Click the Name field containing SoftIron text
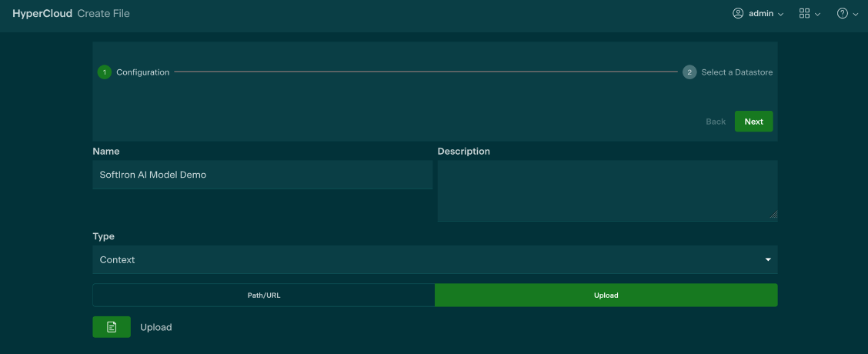This screenshot has height=354, width=868. click(x=262, y=175)
